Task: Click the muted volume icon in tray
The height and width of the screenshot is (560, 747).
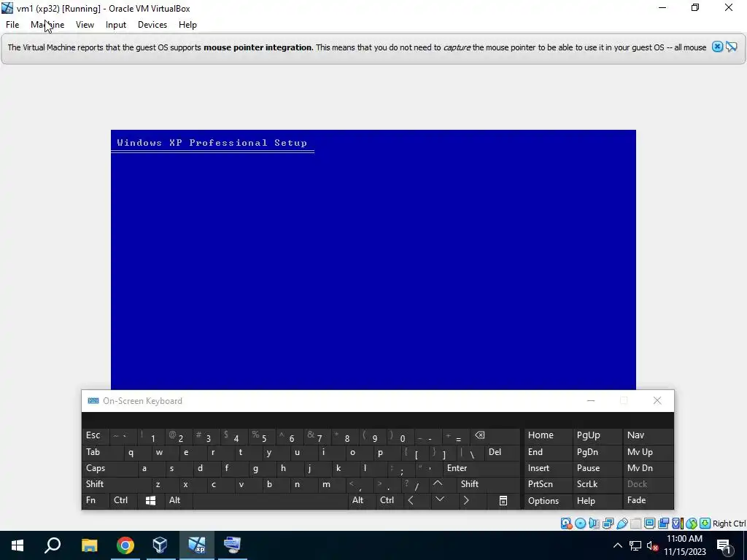Action: [652, 545]
